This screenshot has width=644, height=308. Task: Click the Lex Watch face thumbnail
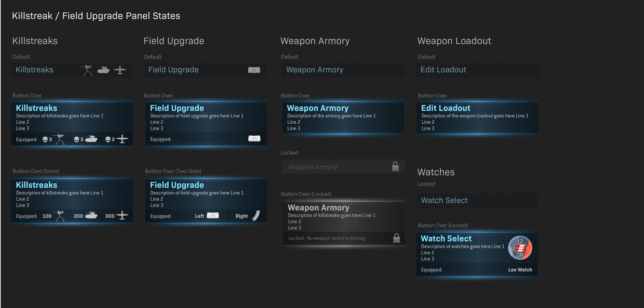520,248
